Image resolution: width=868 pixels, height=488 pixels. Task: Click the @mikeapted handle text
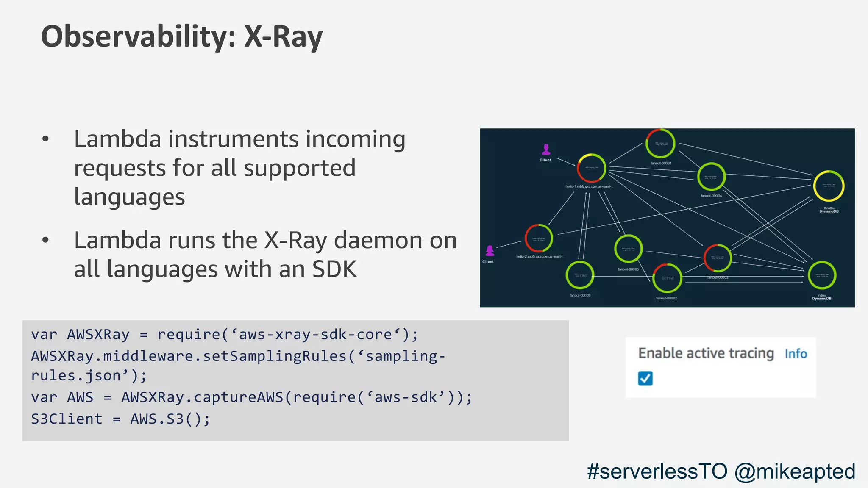click(795, 471)
